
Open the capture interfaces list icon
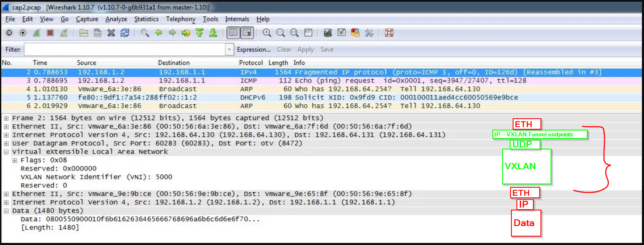coord(9,33)
